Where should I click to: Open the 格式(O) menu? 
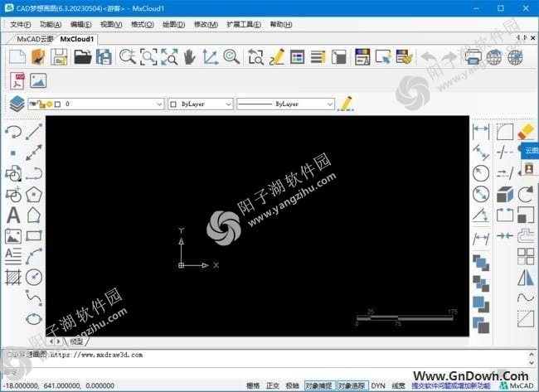[x=143, y=24]
